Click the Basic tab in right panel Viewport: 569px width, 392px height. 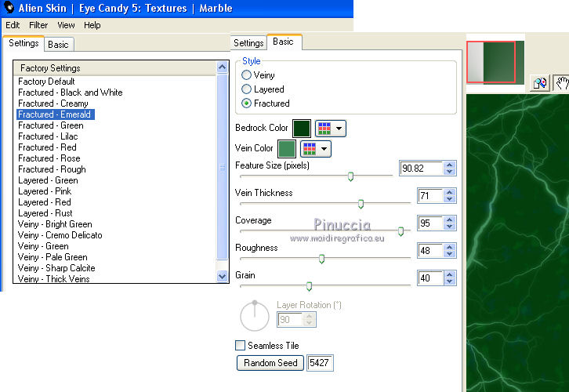click(284, 42)
